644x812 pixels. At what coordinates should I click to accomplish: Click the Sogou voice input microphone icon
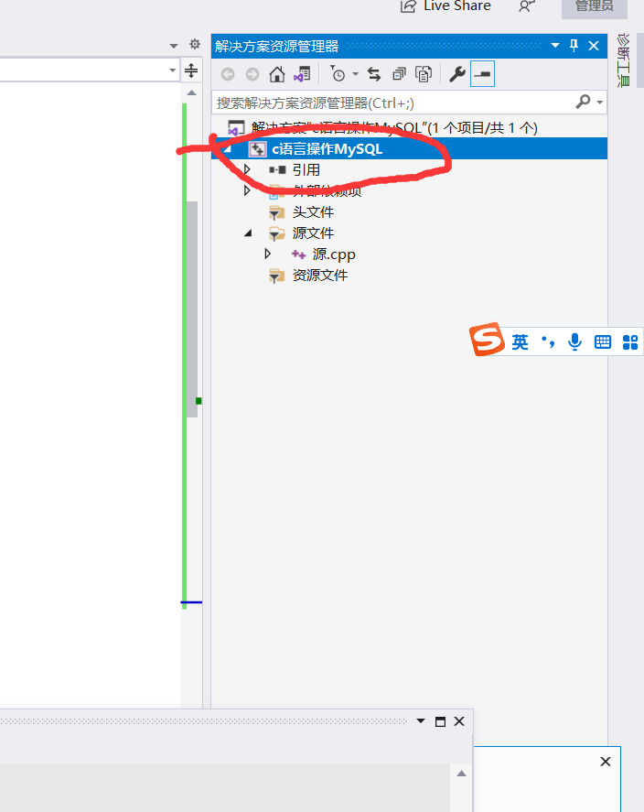(x=574, y=341)
